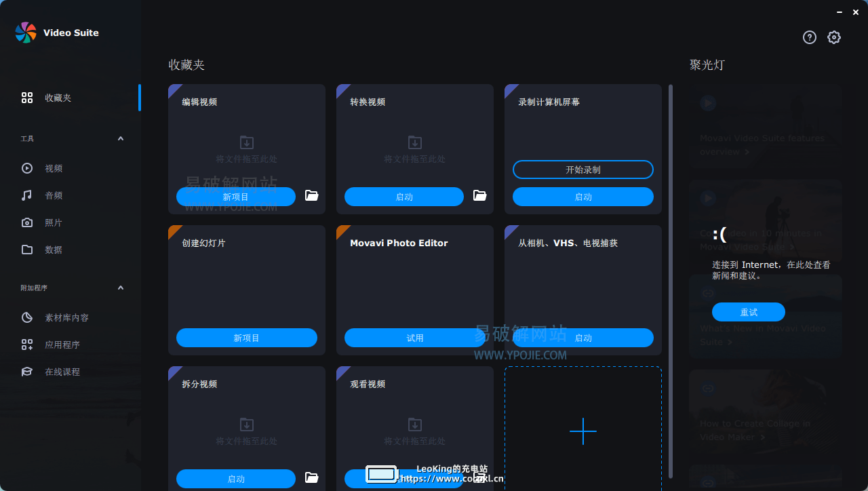Image resolution: width=868 pixels, height=491 pixels.
Task: Close the Video Suite window
Action: [856, 12]
